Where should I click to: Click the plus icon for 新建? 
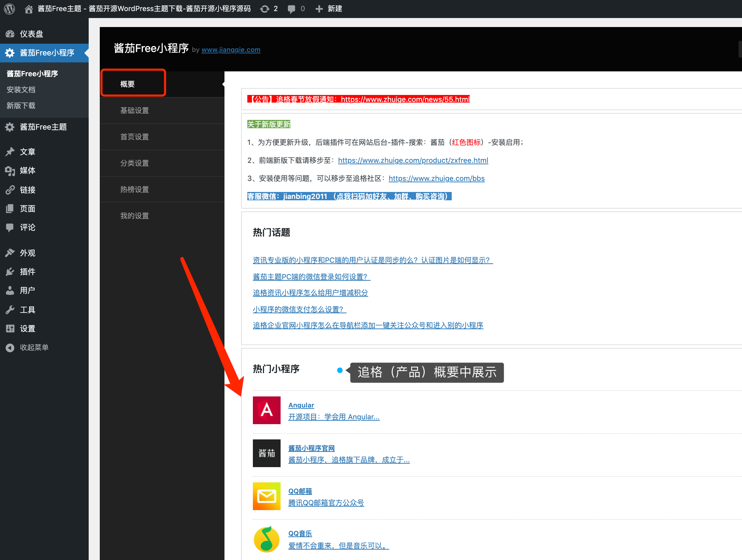[319, 9]
